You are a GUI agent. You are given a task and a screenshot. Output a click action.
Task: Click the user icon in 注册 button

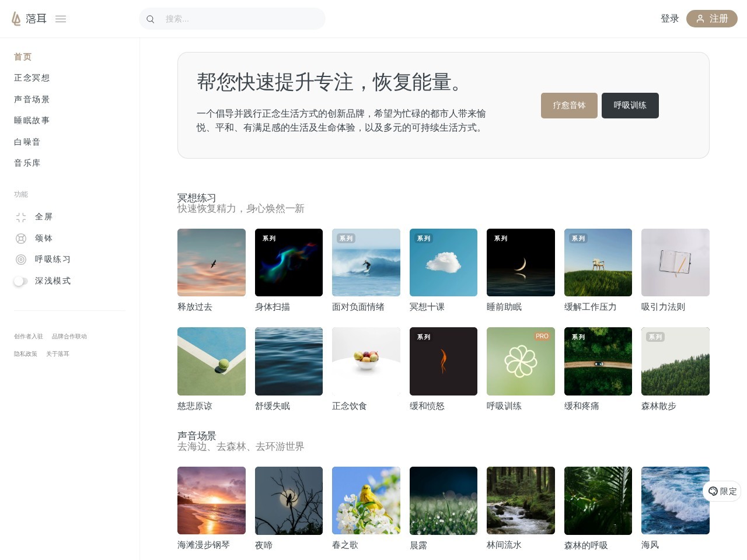point(700,19)
